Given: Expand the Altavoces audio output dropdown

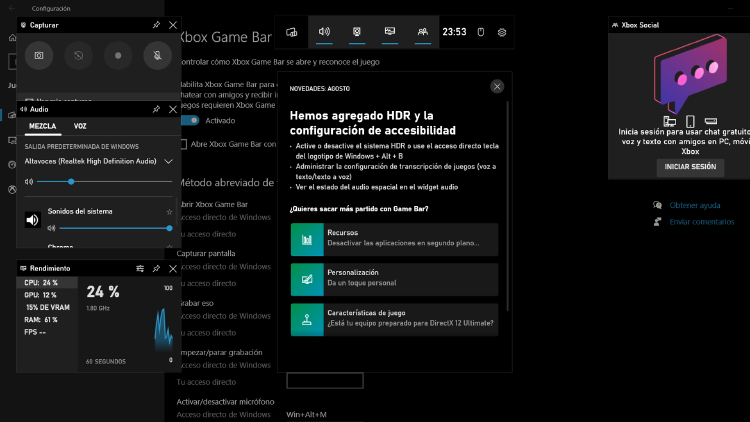Looking at the screenshot, I should coord(169,160).
